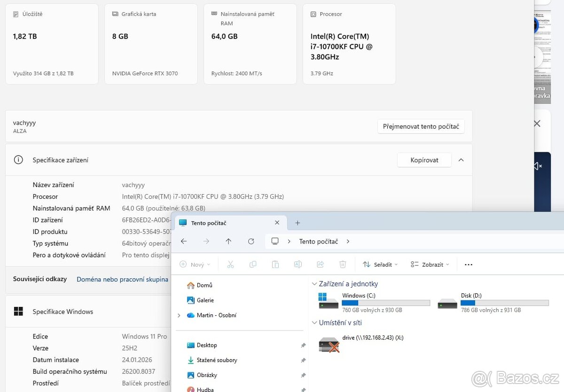Click the Disk (D:) usage bar
564x392 pixels.
tap(505, 303)
